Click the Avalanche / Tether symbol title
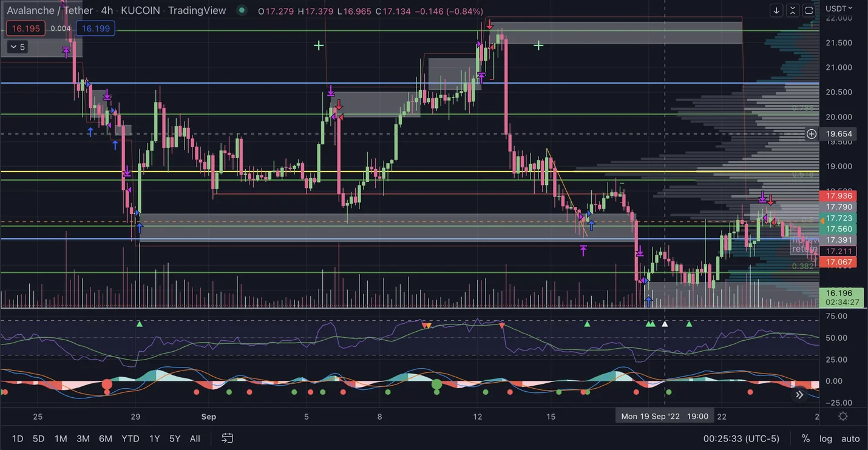 50,10
